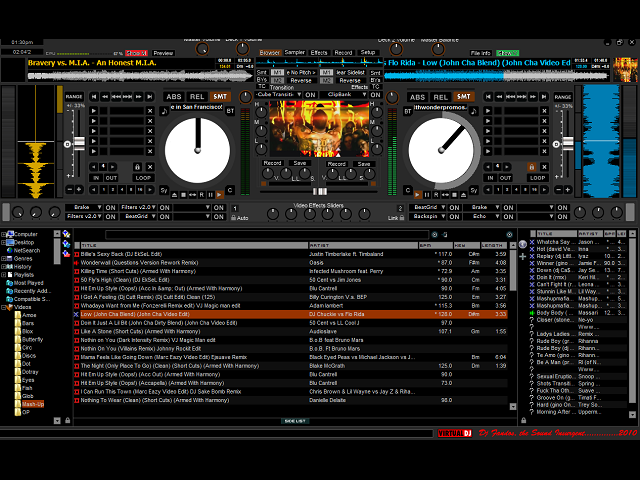The image size is (640, 480).
Task: Eject the track from the right deck
Action: pos(463,195)
